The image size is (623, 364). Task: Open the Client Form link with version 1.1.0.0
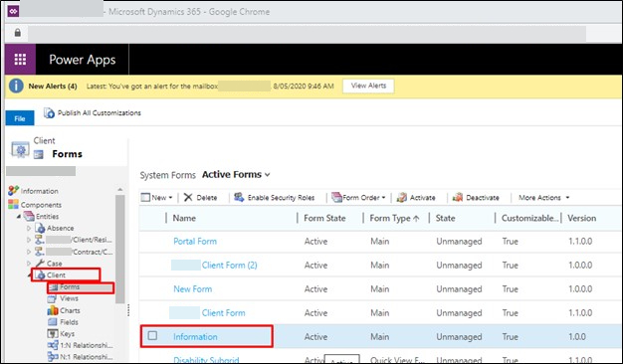click(x=223, y=313)
